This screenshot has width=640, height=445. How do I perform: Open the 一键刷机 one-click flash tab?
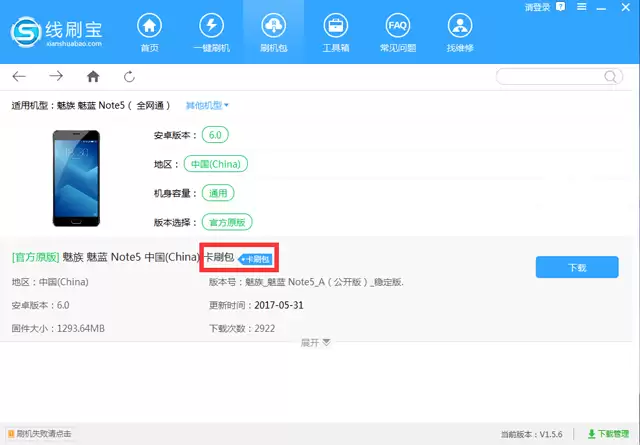(x=211, y=33)
